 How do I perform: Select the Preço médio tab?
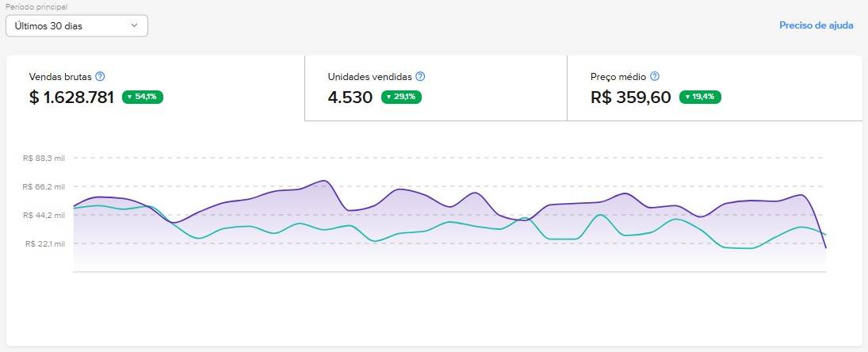(x=715, y=88)
